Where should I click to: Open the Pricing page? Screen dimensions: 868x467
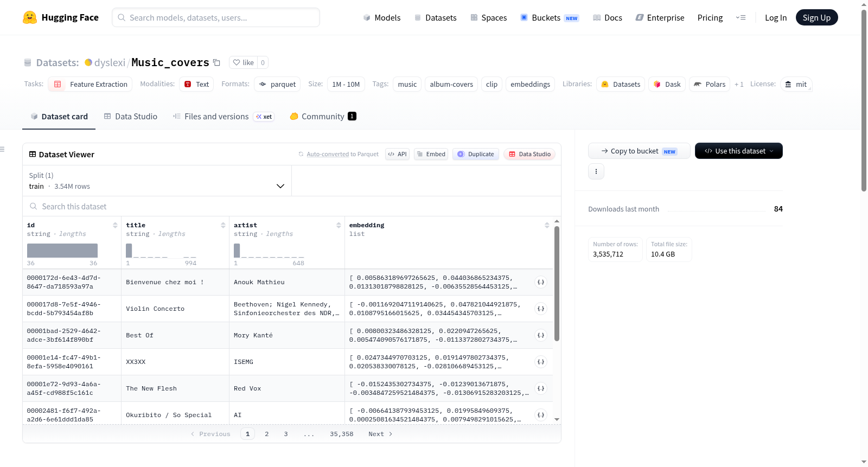pyautogui.click(x=710, y=17)
